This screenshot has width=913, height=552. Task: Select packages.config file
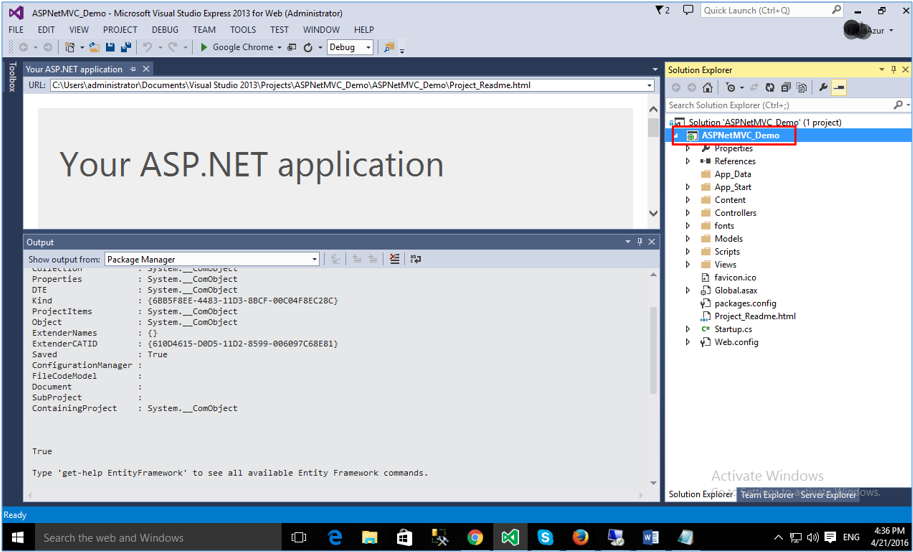745,303
